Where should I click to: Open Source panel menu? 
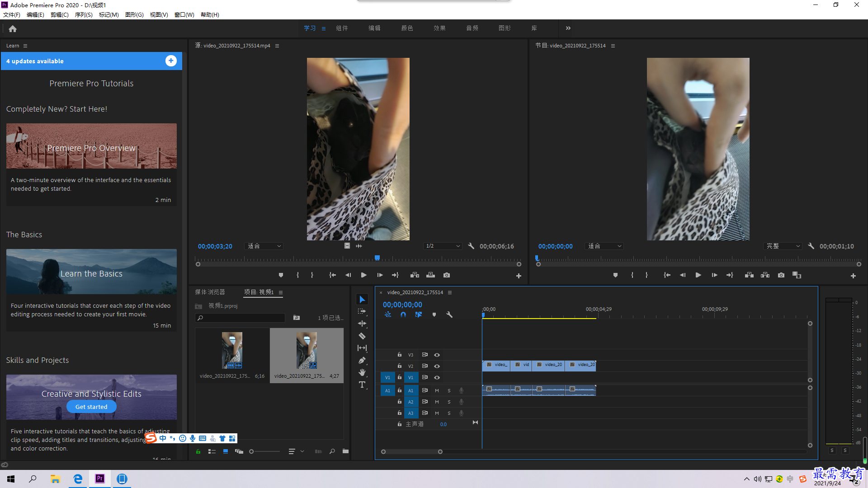(x=277, y=46)
